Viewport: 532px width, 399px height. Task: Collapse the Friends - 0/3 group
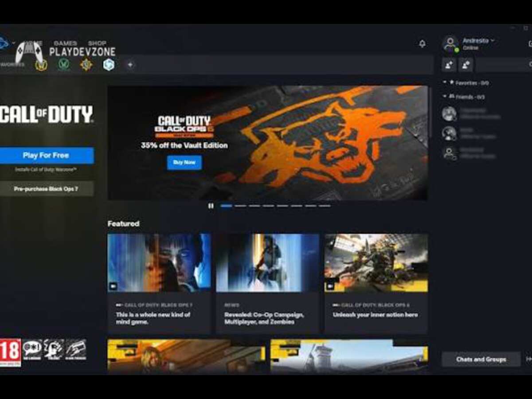[x=464, y=97]
